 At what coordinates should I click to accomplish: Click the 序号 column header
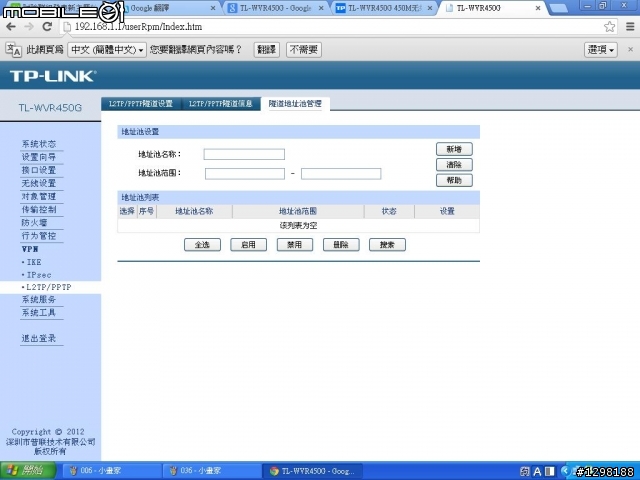click(x=146, y=211)
